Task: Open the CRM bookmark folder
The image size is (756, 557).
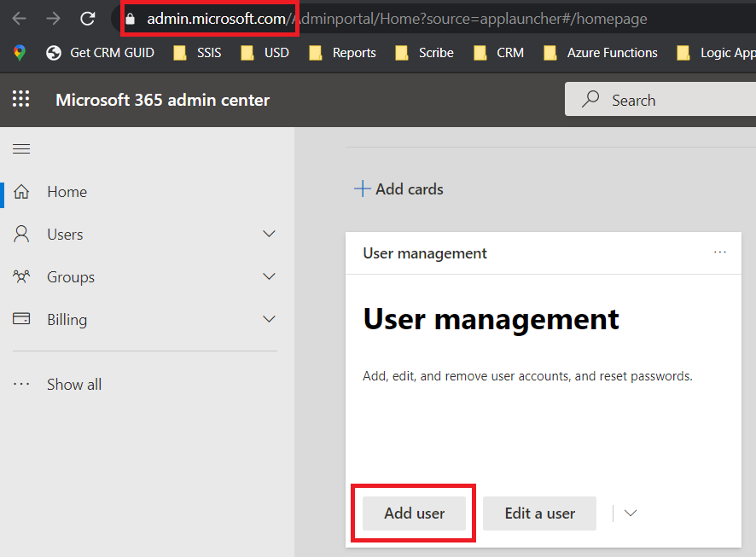Action: (x=499, y=53)
